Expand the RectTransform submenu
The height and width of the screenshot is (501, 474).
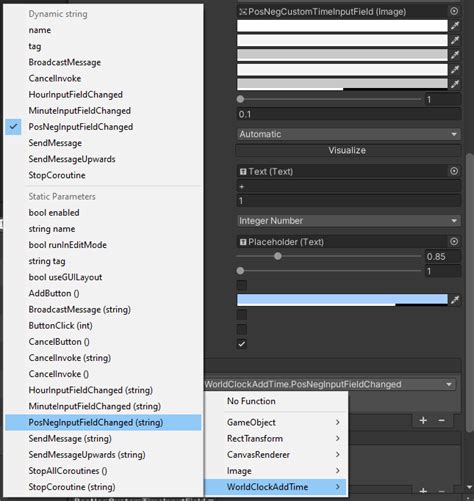tap(276, 438)
